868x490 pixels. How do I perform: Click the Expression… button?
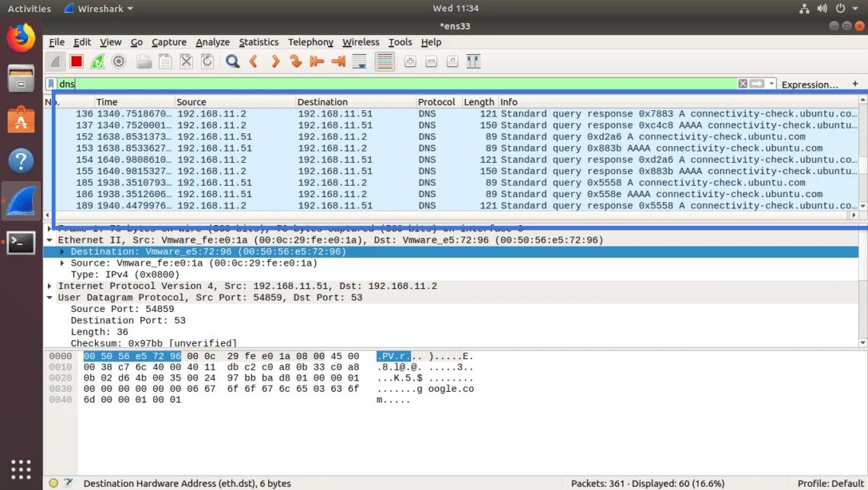click(x=809, y=84)
